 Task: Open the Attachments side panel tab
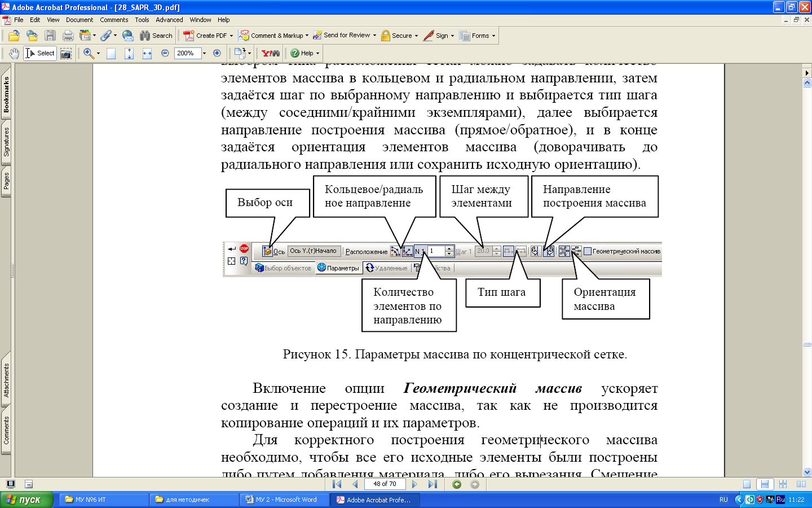click(x=6, y=380)
